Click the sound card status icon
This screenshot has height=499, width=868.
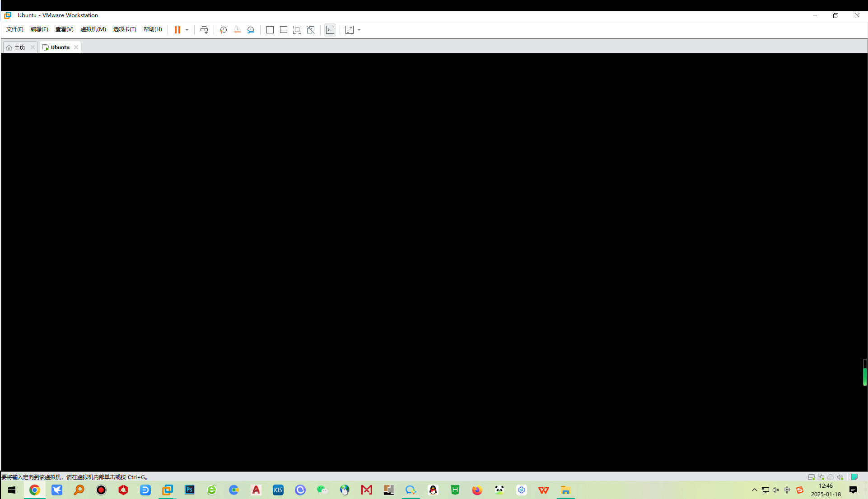coord(840,477)
